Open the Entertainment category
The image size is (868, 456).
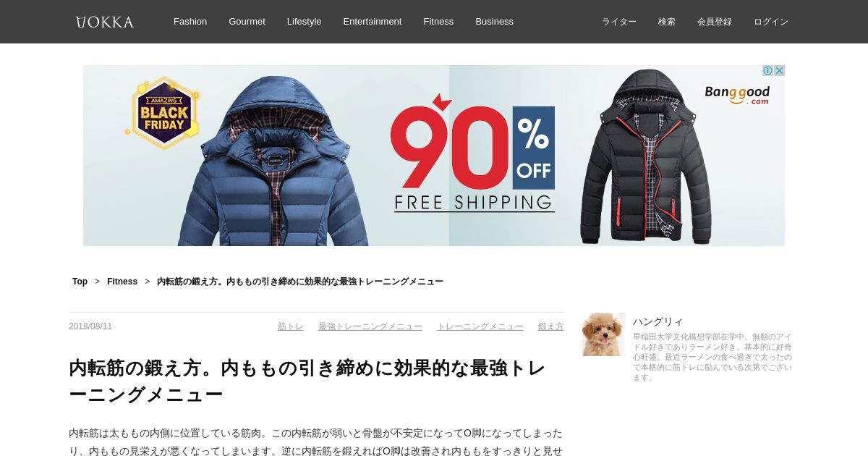373,22
